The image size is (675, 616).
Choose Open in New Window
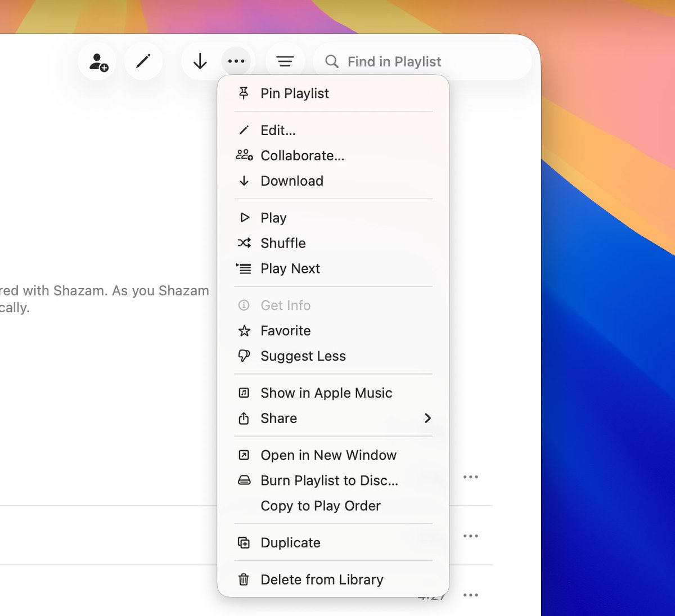coord(333,455)
